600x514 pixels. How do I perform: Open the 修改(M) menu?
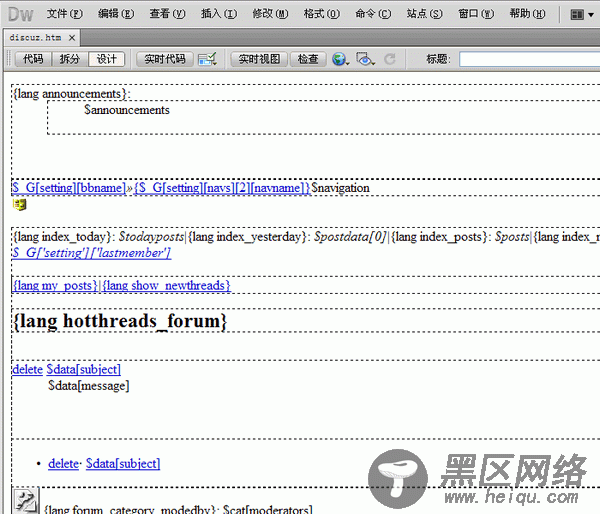(270, 14)
